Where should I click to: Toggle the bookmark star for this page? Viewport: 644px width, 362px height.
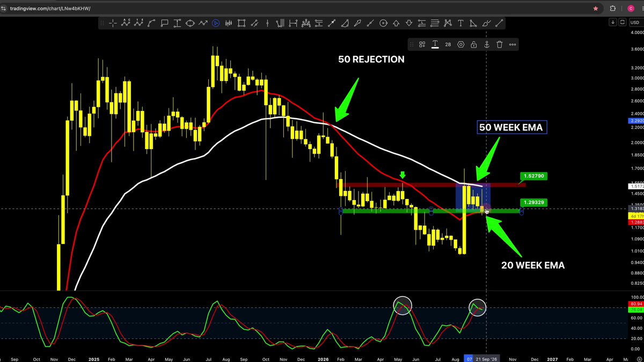click(596, 9)
